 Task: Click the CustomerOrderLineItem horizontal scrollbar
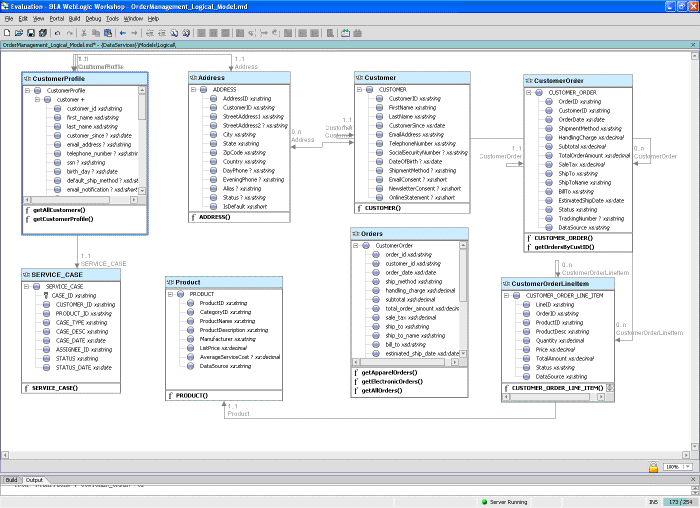pyautogui.click(x=553, y=397)
